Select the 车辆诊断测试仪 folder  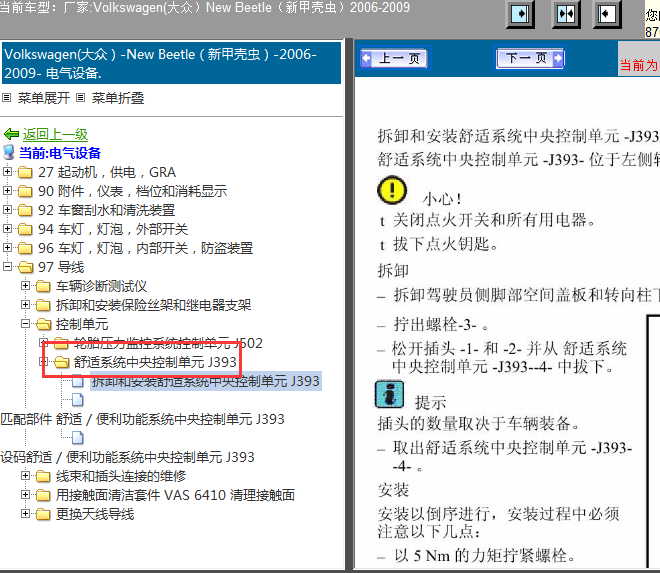[101, 286]
